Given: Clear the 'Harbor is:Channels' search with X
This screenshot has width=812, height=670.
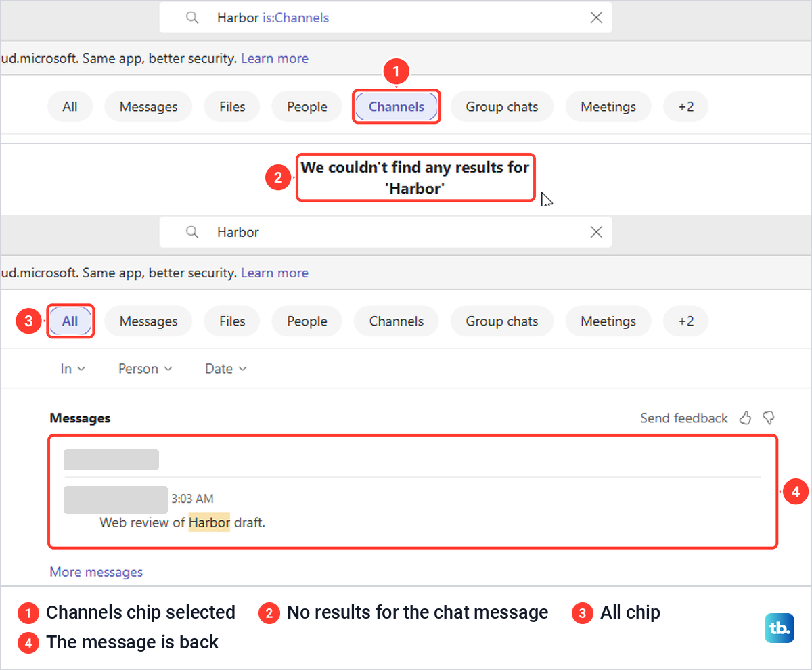Looking at the screenshot, I should [596, 18].
